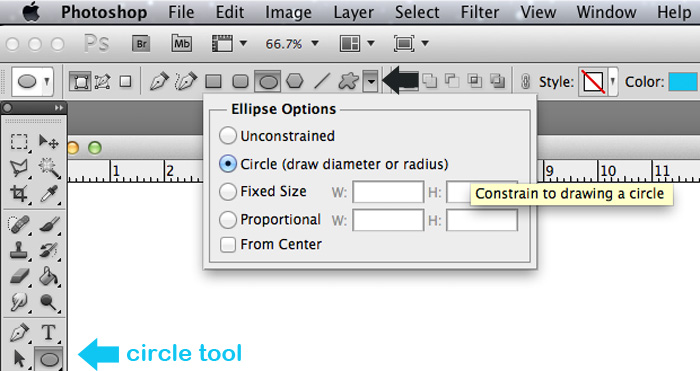Open the Edit menu
Image resolution: width=700 pixels, height=371 pixels.
coord(230,12)
